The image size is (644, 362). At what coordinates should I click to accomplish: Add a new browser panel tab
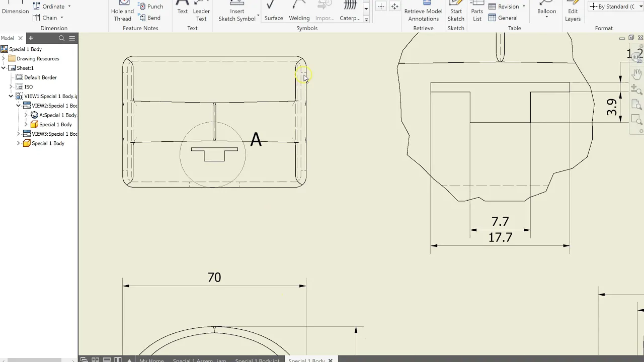click(30, 38)
